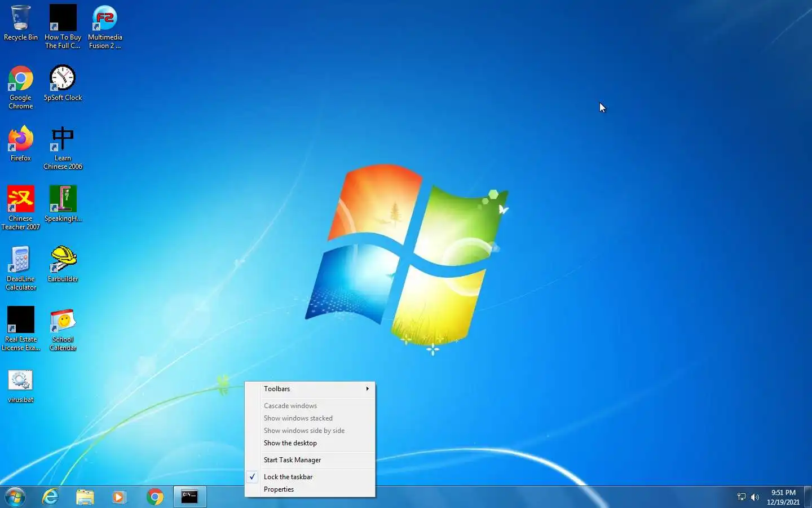Select the DeadLine Calculator icon
812x508 pixels.
(21, 269)
